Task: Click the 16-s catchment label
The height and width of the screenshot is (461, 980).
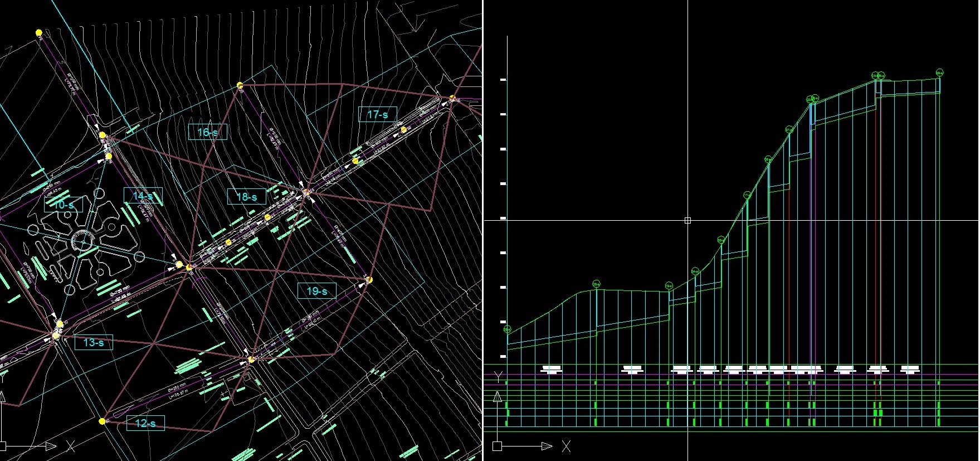Action: [208, 132]
